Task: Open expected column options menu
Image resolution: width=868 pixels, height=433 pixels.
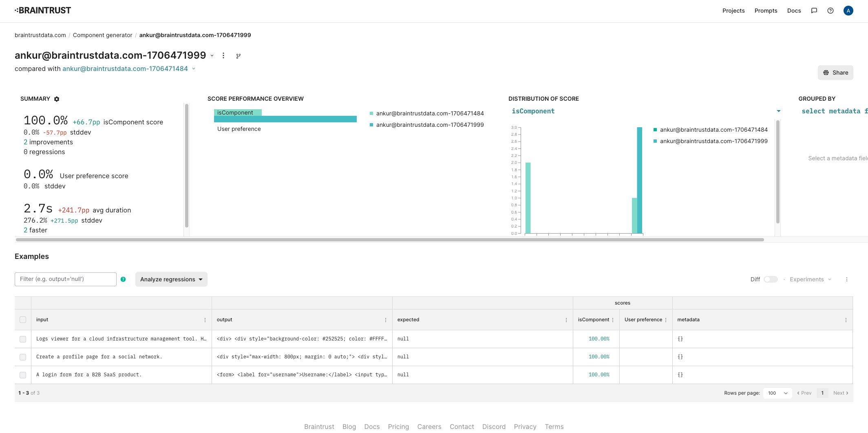Action: pyautogui.click(x=566, y=320)
